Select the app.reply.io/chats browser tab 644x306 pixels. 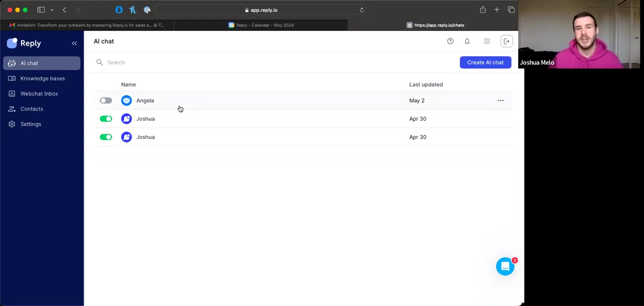[x=435, y=25]
